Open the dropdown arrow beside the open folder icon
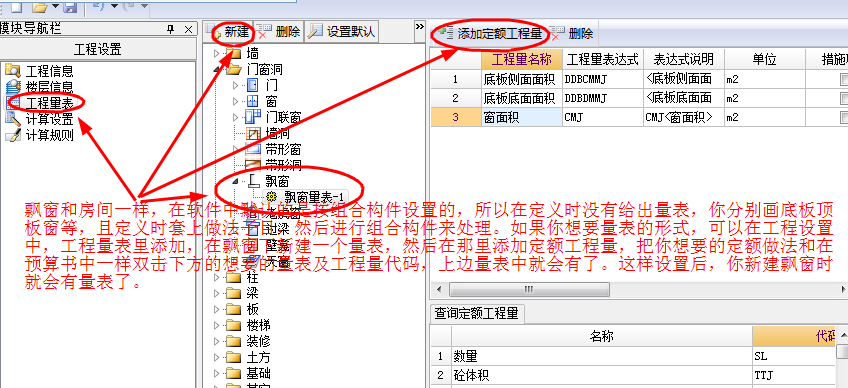The width and height of the screenshot is (848, 388). [56, 6]
